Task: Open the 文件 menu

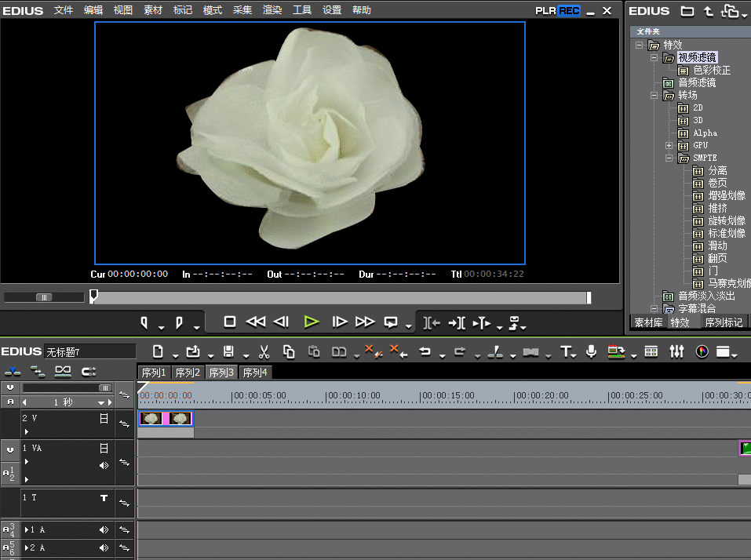Action: tap(64, 10)
